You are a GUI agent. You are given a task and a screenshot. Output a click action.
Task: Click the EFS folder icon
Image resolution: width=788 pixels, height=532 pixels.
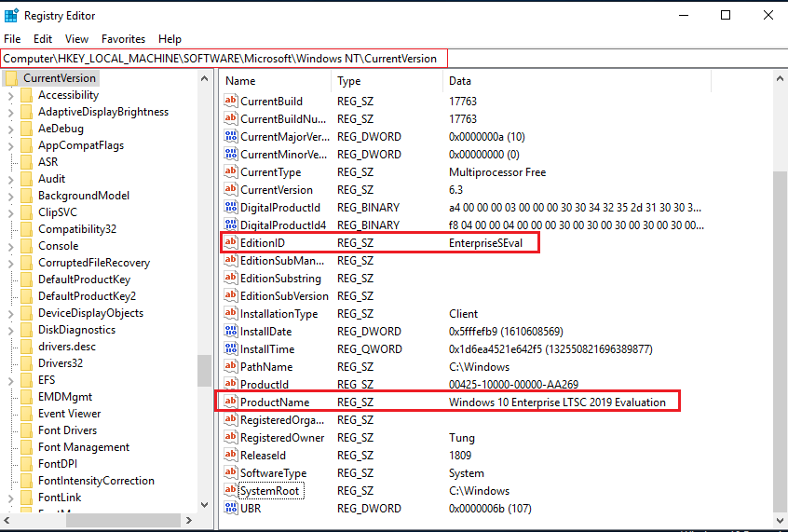[x=27, y=379]
